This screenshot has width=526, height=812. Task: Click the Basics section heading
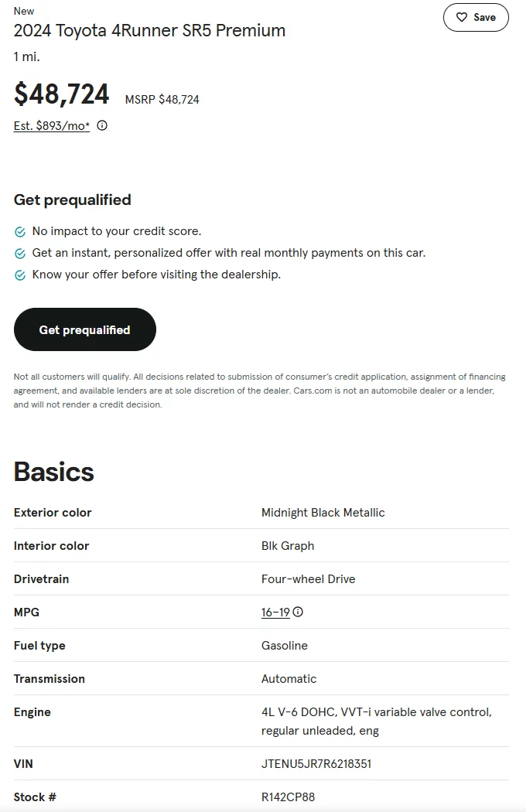click(54, 472)
